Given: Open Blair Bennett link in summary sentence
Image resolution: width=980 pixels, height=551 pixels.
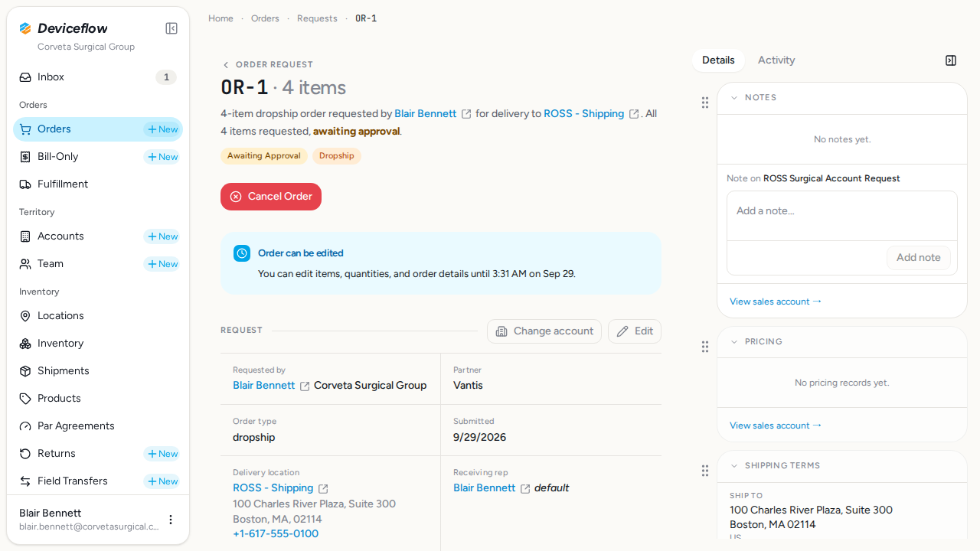Looking at the screenshot, I should [x=426, y=114].
